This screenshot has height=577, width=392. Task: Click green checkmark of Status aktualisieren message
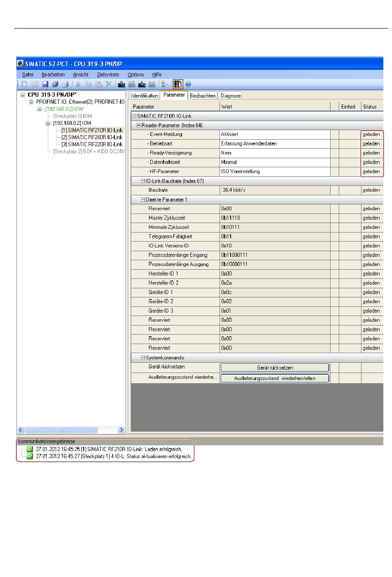click(x=30, y=456)
